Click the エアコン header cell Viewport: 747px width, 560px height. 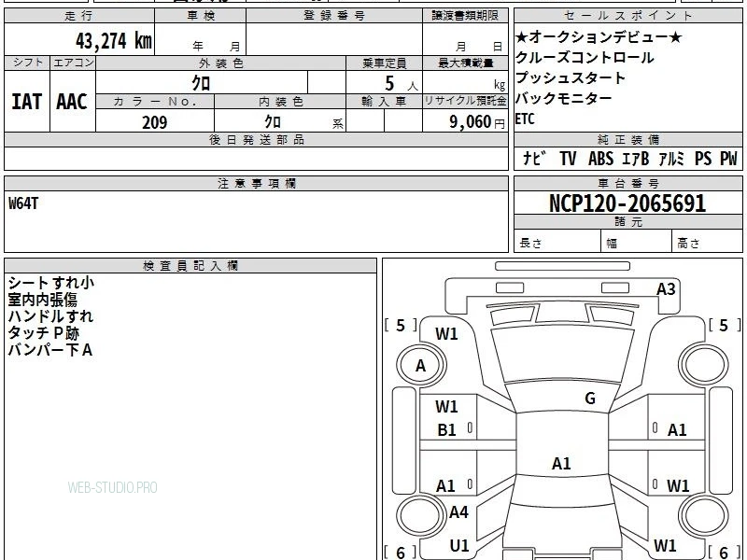coord(73,63)
